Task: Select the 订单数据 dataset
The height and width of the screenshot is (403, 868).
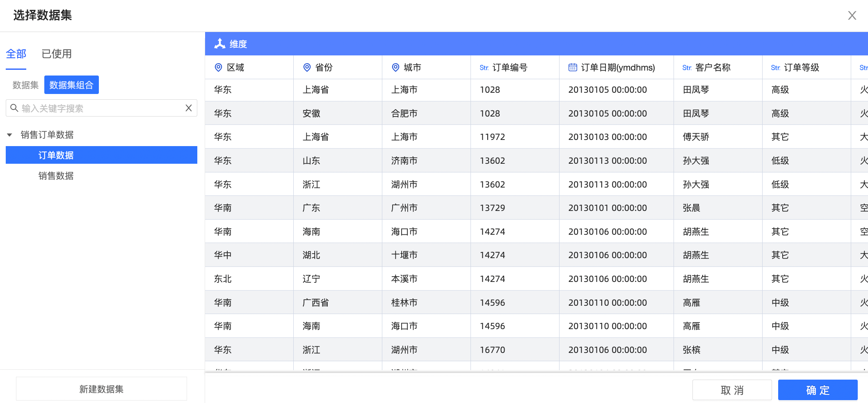Action: (101, 155)
